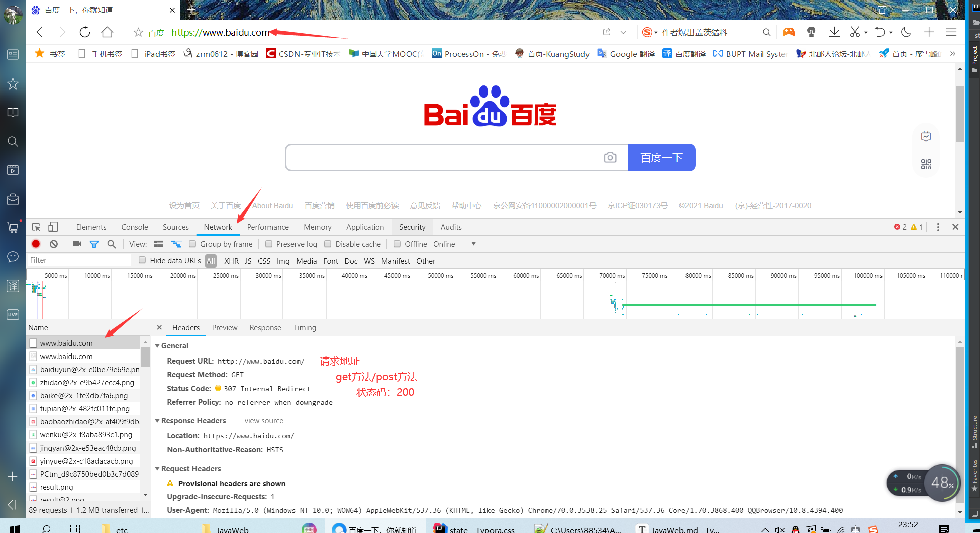This screenshot has height=533, width=980.
Task: Click view source in Response Headers
Action: click(x=264, y=421)
